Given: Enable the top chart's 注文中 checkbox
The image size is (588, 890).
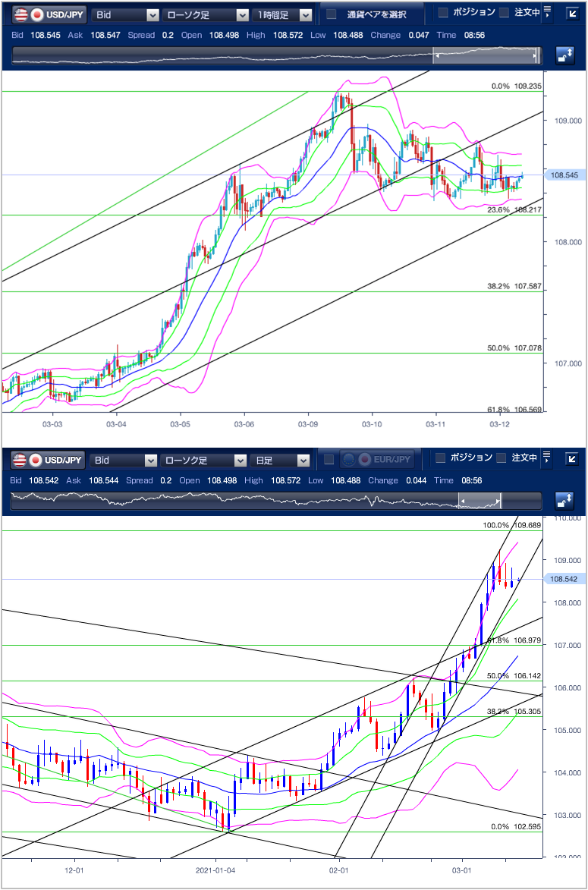Looking at the screenshot, I should (503, 13).
